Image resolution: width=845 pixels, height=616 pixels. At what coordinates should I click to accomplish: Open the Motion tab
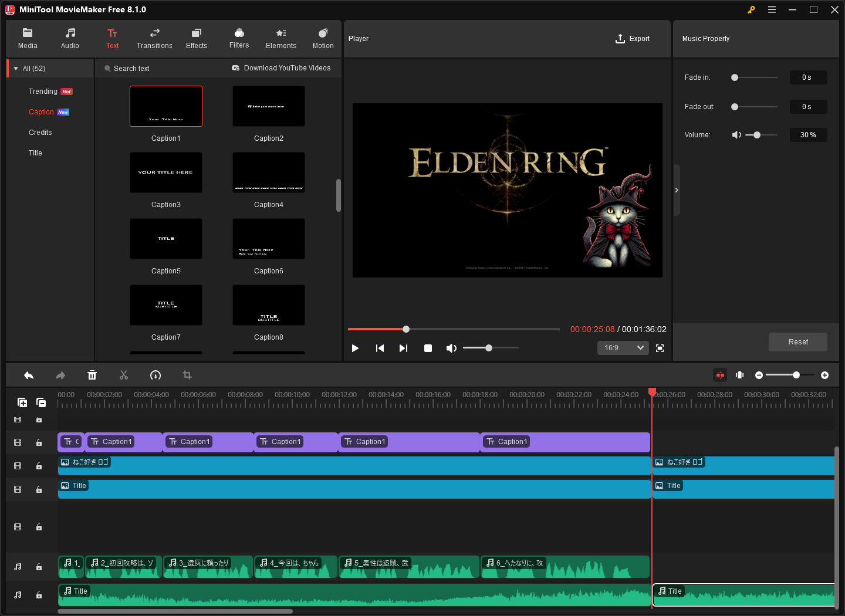click(x=323, y=39)
